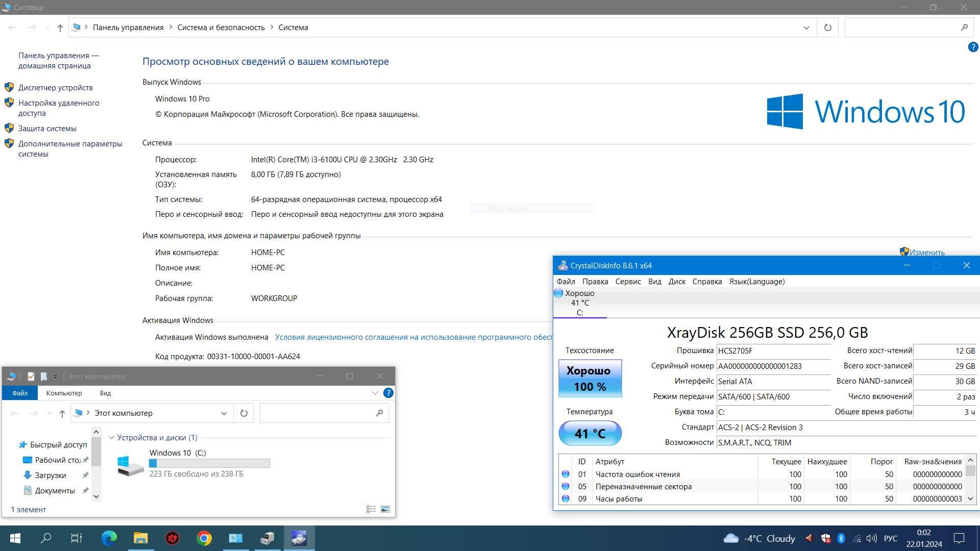Screen dimensions: 980x551
Task: Expand the Explorer ribbon chevron
Action: (x=375, y=393)
